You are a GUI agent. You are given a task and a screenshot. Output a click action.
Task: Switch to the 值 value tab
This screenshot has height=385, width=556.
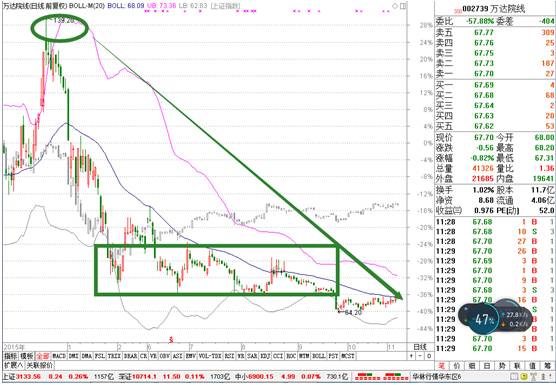tap(532, 366)
